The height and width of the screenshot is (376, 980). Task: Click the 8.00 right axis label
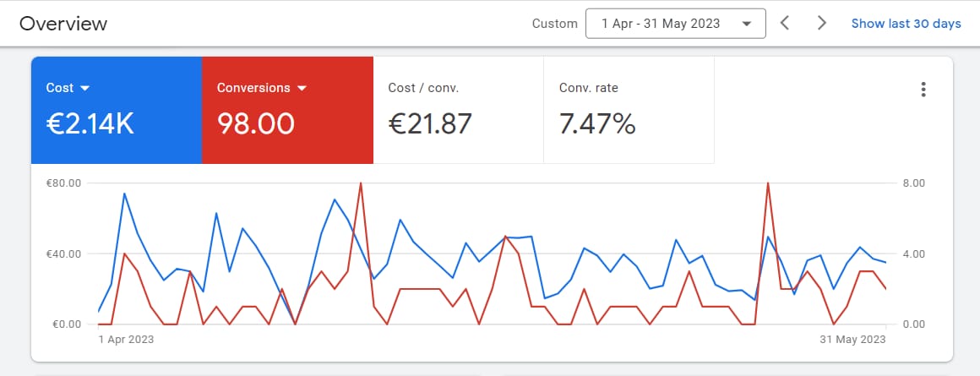coord(914,183)
